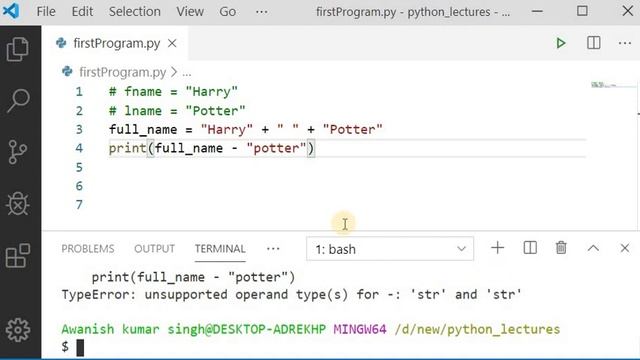Expand the breadcrumb symbol ellipsis
The width and height of the screenshot is (640, 360).
(187, 73)
